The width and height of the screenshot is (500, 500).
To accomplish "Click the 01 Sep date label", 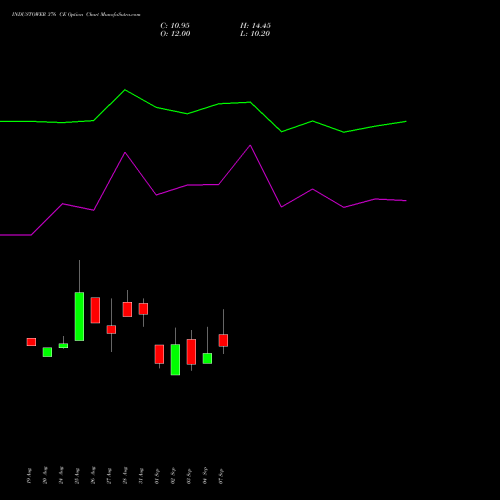I will coord(157,476).
